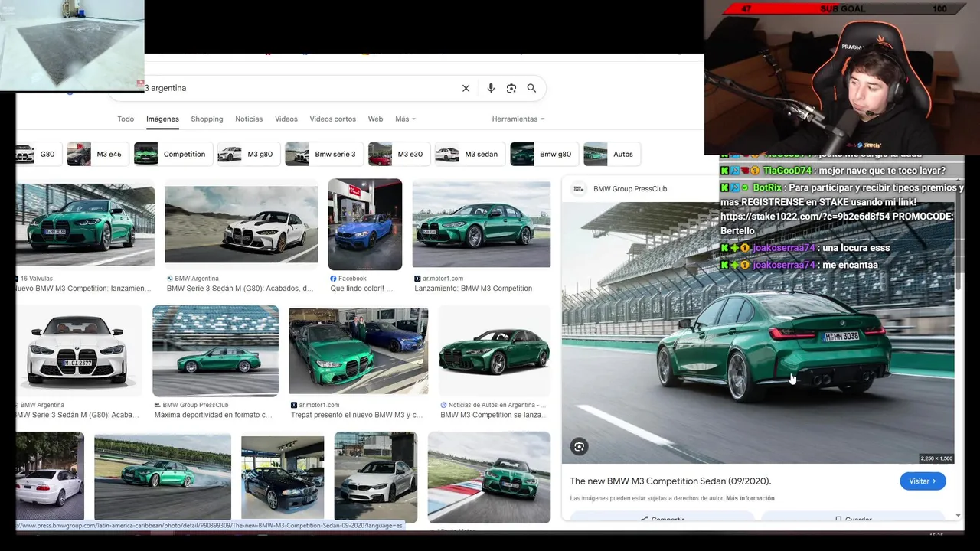Click the Facebook favicon under blue BMW result
The height and width of the screenshot is (551, 980).
click(x=333, y=279)
